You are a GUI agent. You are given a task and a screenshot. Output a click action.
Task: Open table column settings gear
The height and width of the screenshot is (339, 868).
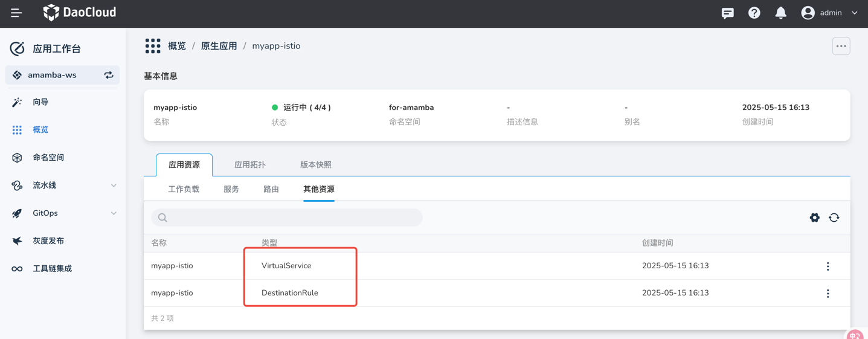point(814,218)
